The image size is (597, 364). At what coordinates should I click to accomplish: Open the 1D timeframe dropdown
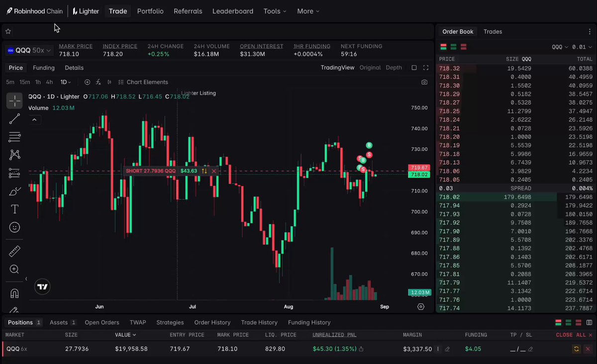click(66, 82)
